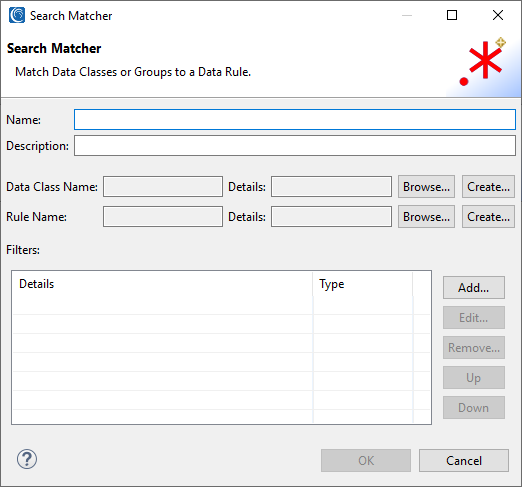
Task: Create a new Rule
Action: [488, 217]
